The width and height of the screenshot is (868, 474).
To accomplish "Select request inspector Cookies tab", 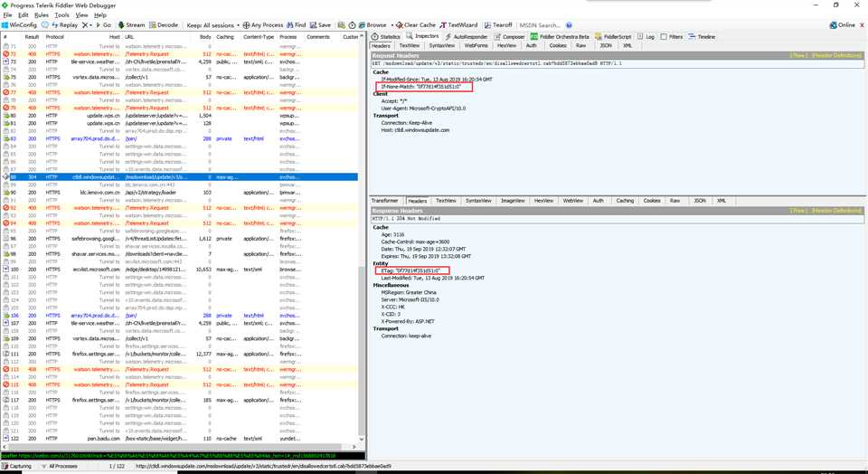I will point(558,45).
